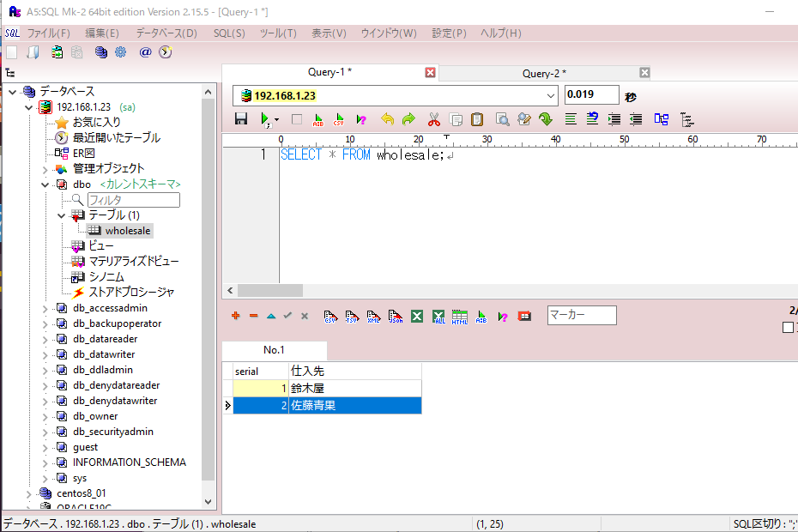Open the run query dropdown arrow
This screenshot has height=532, width=798.
pyautogui.click(x=276, y=121)
